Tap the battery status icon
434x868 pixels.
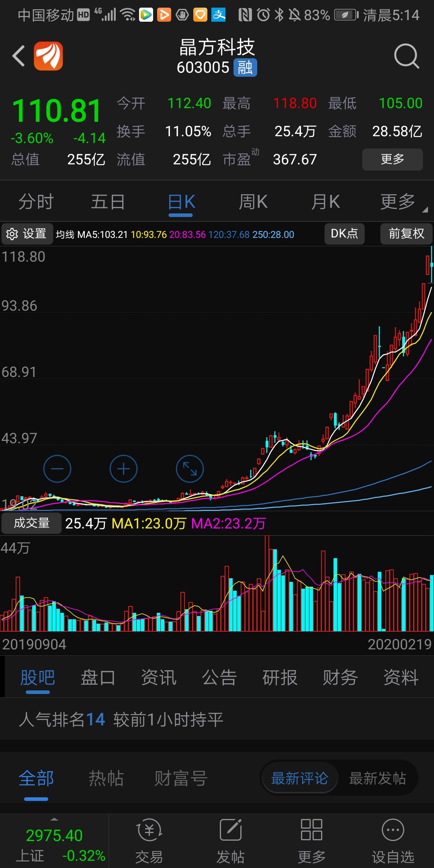pyautogui.click(x=347, y=15)
